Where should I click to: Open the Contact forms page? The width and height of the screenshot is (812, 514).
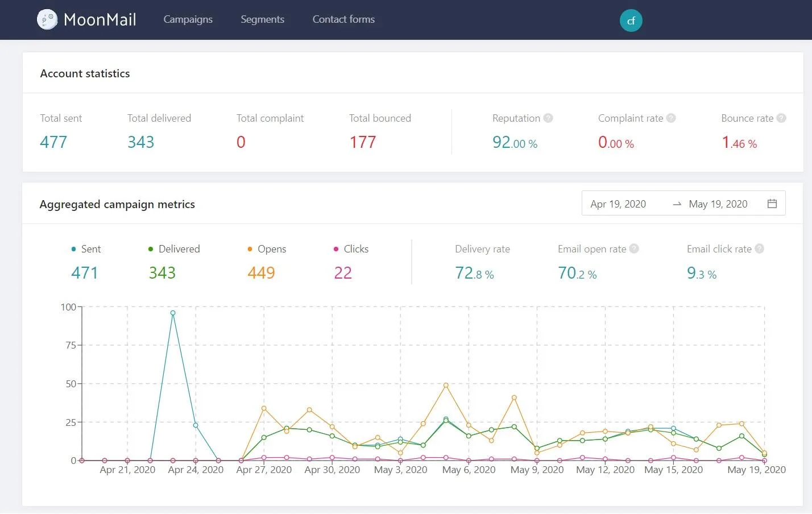click(x=343, y=19)
